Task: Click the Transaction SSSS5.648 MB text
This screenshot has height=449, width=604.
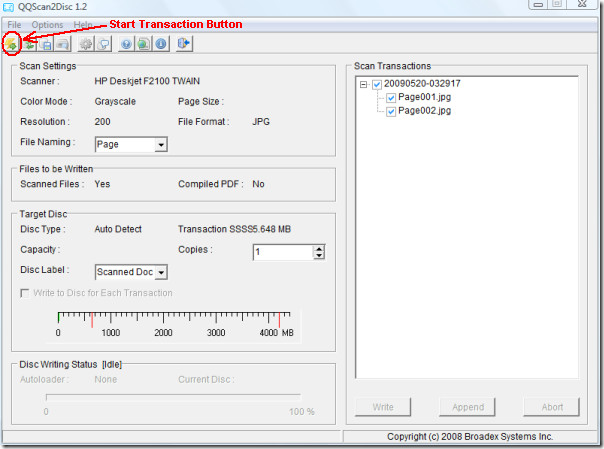Action: point(234,229)
